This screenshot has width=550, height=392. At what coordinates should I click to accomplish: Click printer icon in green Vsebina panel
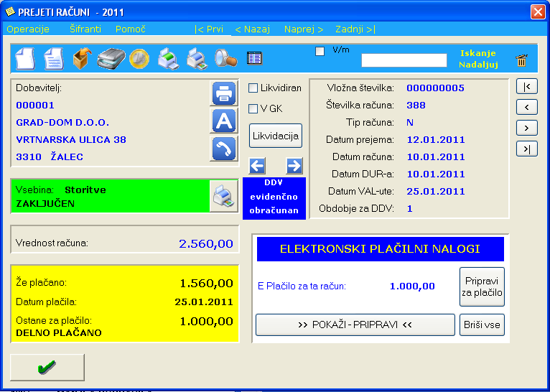[223, 196]
